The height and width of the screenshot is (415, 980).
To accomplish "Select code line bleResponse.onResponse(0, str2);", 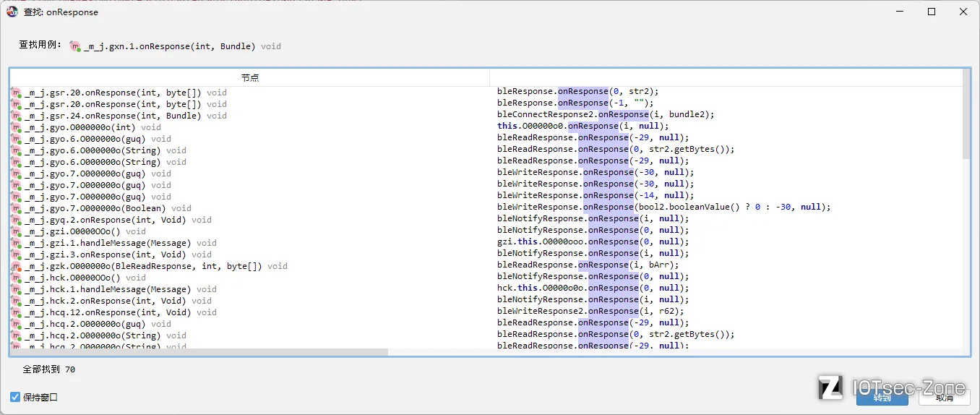I will point(578,92).
